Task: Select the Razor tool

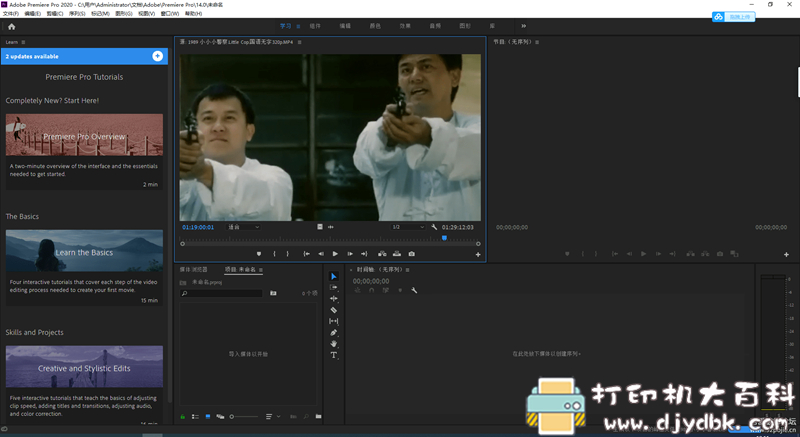Action: (334, 310)
